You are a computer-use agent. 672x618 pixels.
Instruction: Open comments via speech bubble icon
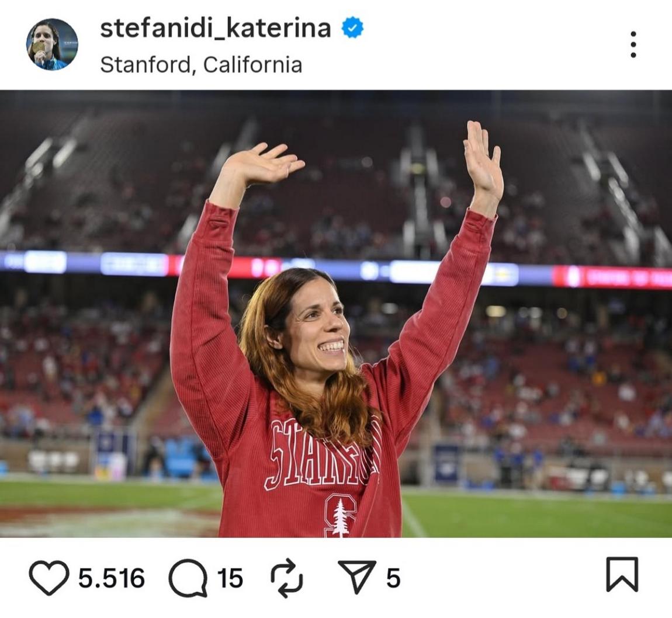[x=188, y=578]
